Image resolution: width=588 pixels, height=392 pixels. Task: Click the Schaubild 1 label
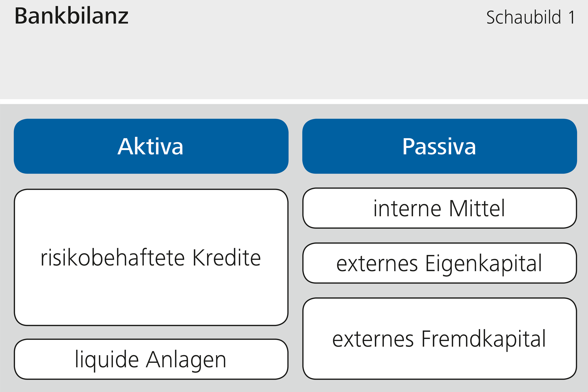pyautogui.click(x=531, y=17)
